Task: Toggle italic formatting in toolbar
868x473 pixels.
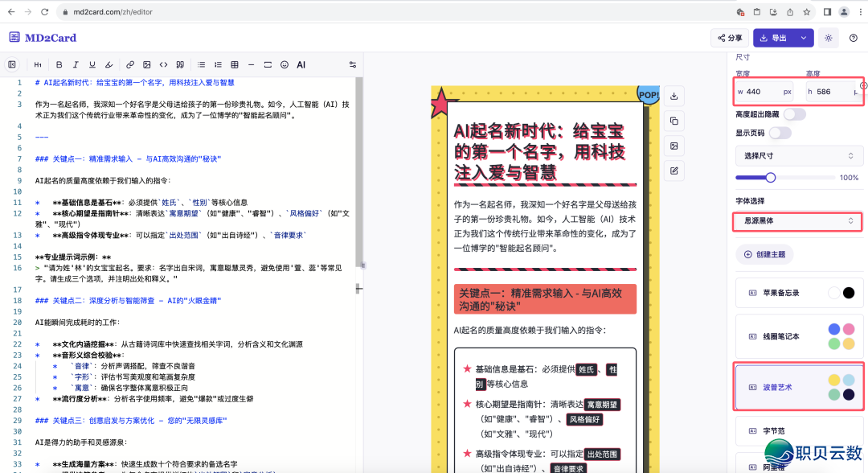Action: tap(76, 65)
